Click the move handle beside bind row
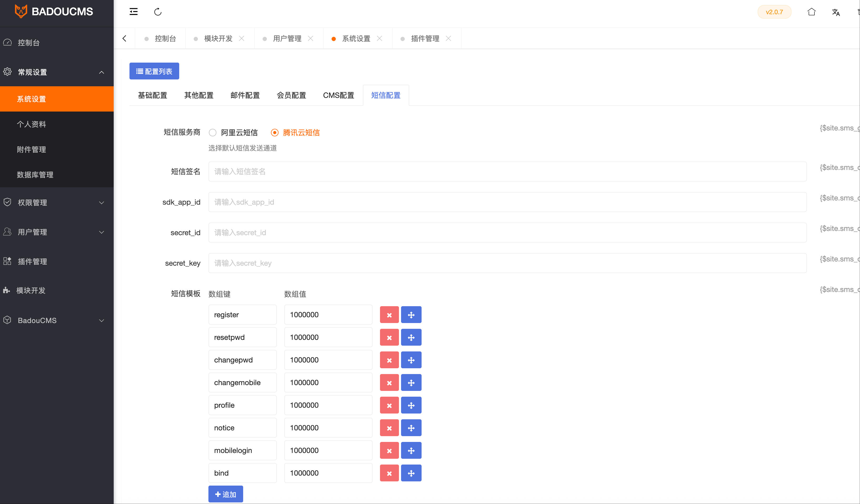The height and width of the screenshot is (504, 860). coord(411,473)
